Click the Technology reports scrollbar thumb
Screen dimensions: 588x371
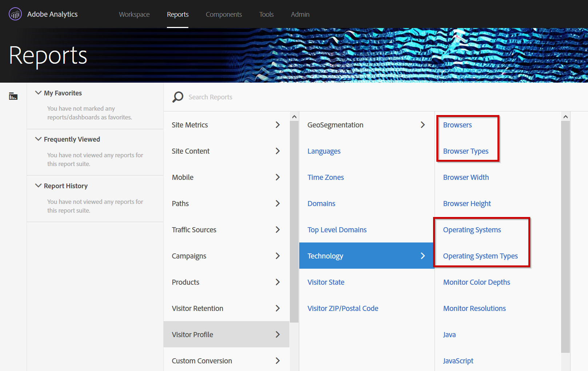tap(565, 237)
